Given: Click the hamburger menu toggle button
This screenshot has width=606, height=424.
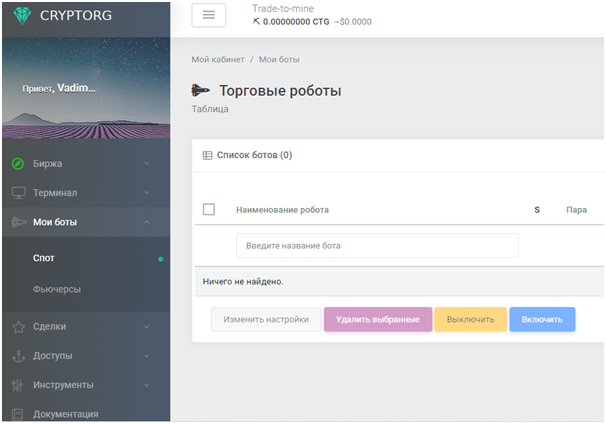Looking at the screenshot, I should point(208,15).
